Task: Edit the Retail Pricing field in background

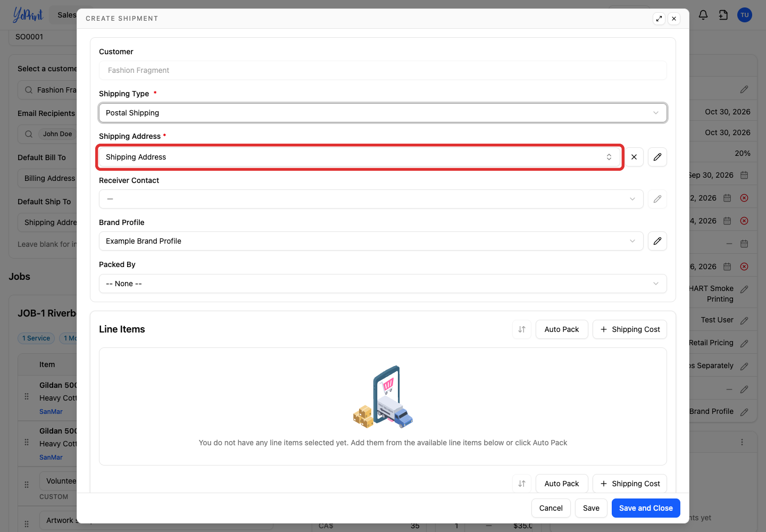Action: (744, 344)
